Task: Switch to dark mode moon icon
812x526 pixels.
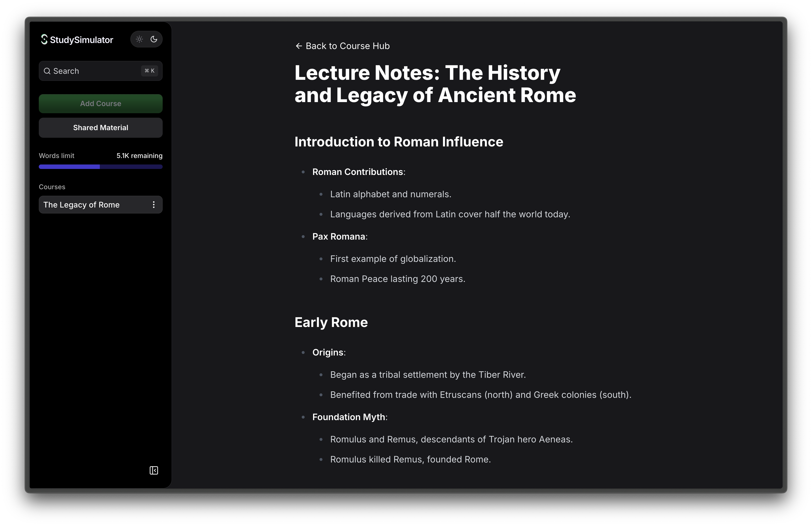Action: tap(154, 39)
